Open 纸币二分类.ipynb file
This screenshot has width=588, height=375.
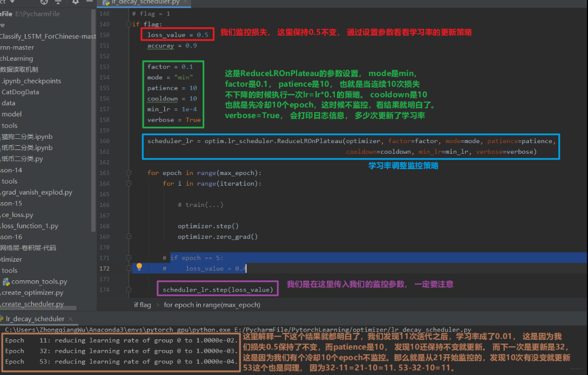tap(27, 147)
